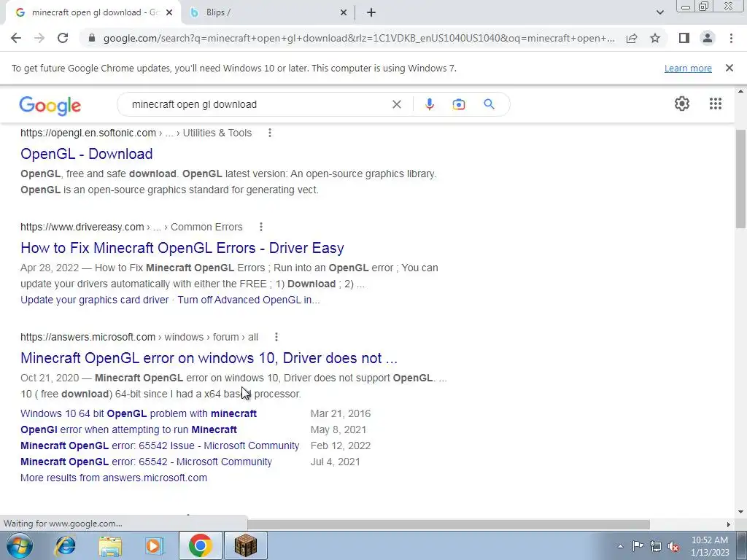Open the Action Center flag icon
The height and width of the screenshot is (560, 747).
[x=638, y=546]
